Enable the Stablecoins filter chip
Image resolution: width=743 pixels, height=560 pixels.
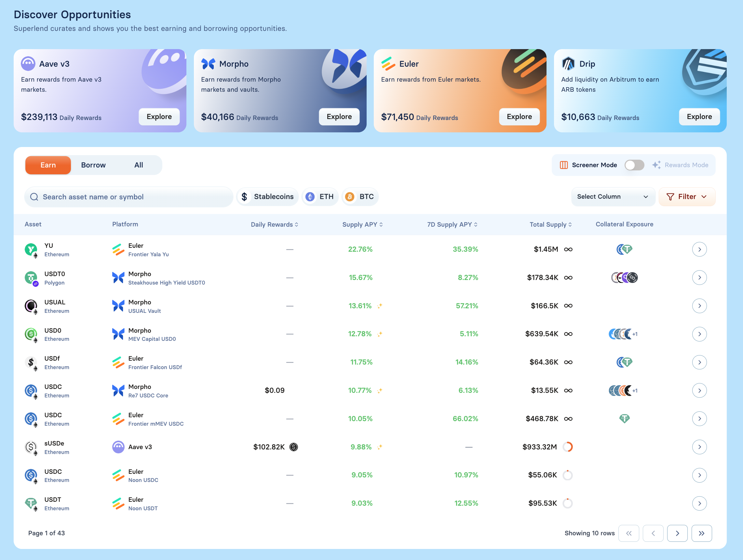click(x=268, y=197)
